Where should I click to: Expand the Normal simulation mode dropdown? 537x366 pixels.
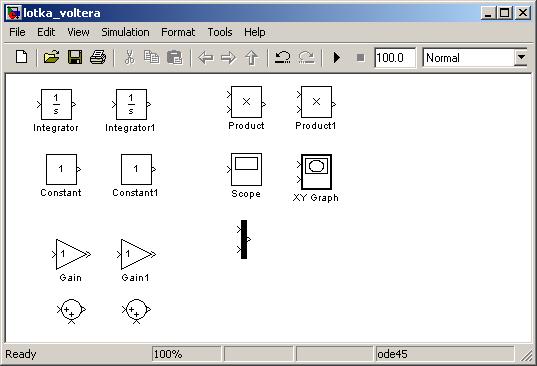(x=521, y=58)
